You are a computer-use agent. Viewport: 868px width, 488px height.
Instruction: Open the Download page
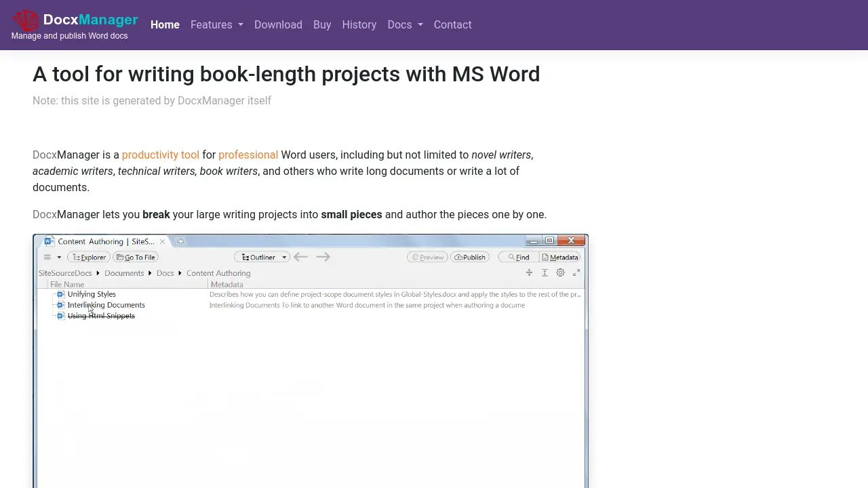tap(278, 24)
